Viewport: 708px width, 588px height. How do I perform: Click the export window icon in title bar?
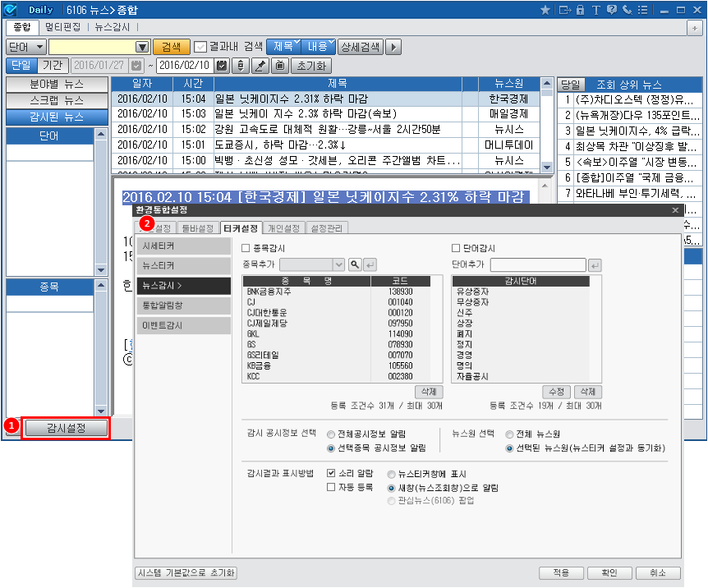pos(565,10)
